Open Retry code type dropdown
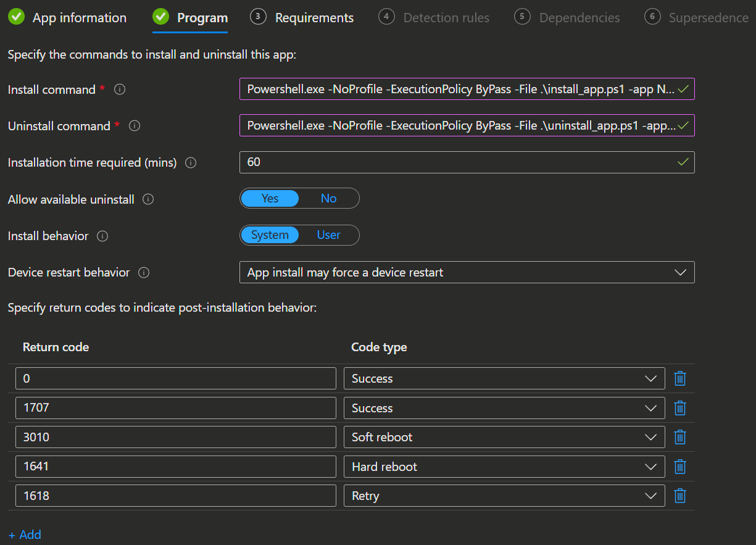Viewport: 756px width, 545px height. [x=504, y=496]
